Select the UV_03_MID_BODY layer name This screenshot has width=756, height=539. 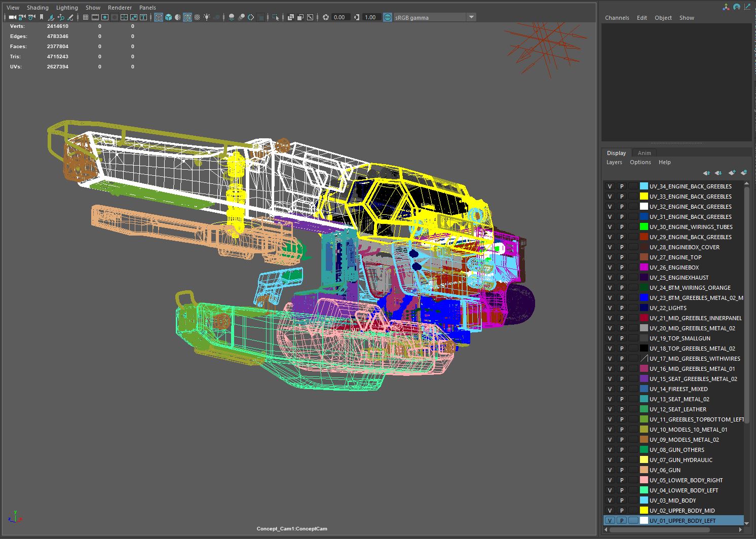pos(672,500)
